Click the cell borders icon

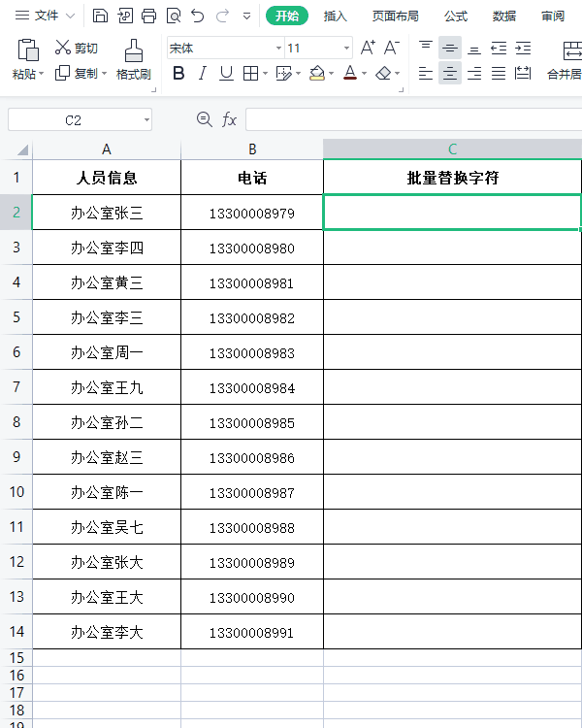[250, 73]
